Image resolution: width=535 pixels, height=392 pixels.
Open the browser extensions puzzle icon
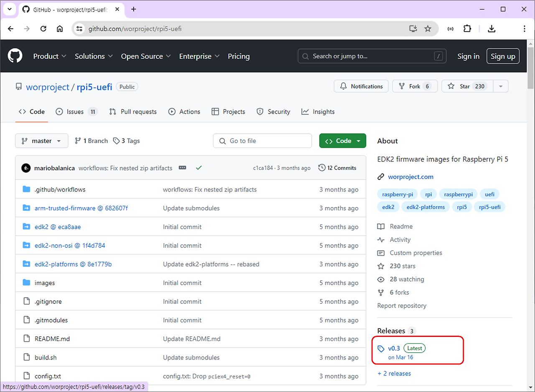click(467, 29)
